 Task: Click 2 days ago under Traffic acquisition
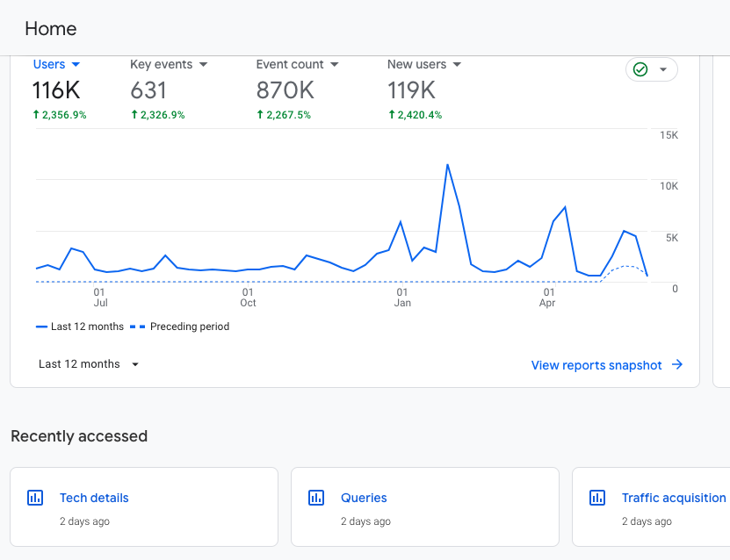647,521
